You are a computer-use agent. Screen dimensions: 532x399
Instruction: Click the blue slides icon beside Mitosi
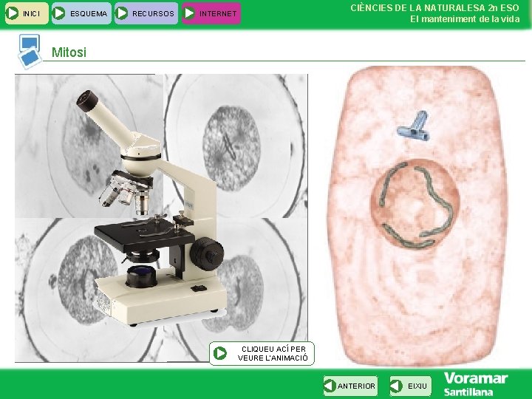coord(30,52)
